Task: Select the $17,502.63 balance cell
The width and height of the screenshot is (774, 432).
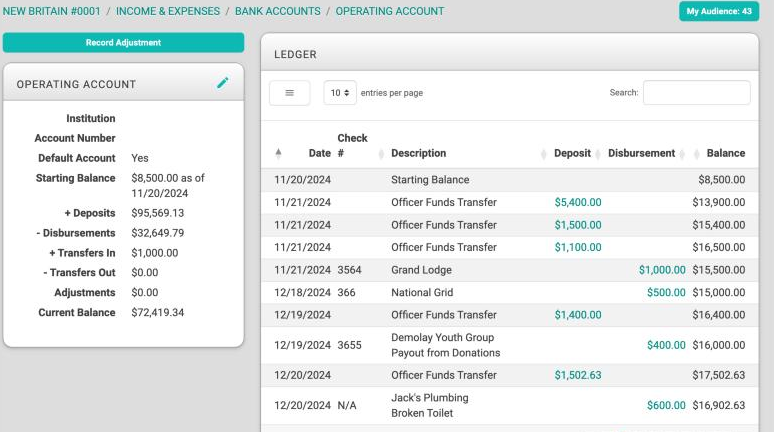Action: pos(718,375)
